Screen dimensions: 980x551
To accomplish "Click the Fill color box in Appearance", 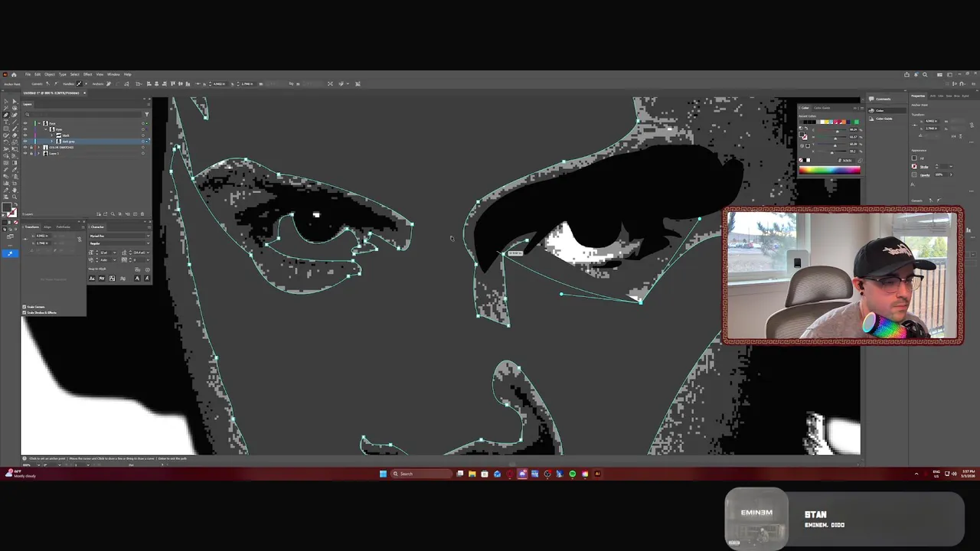I will (914, 158).
